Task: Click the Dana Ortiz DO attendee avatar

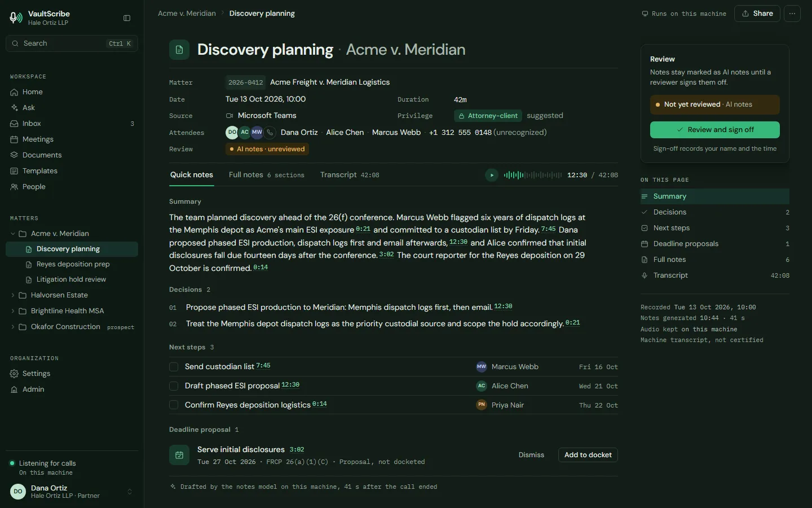Action: pos(232,133)
